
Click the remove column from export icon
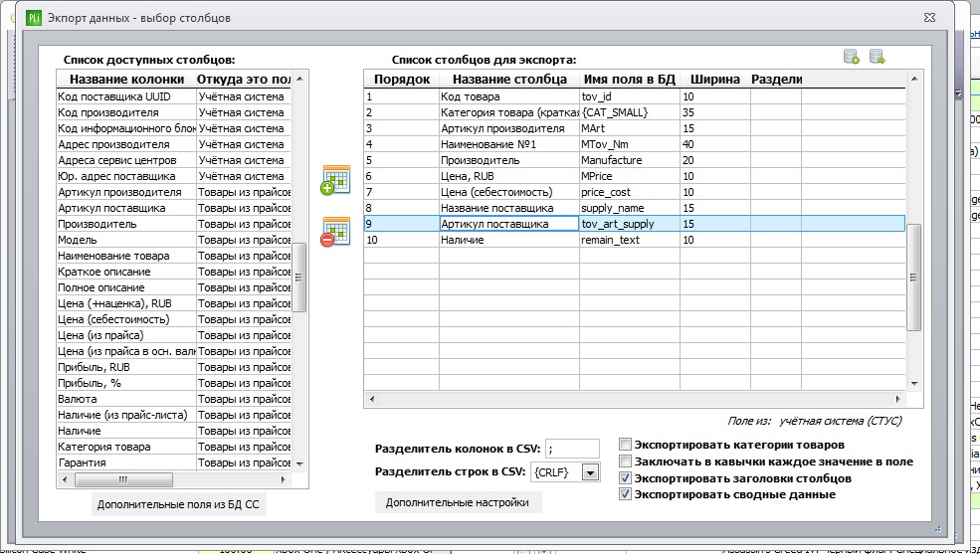(335, 231)
